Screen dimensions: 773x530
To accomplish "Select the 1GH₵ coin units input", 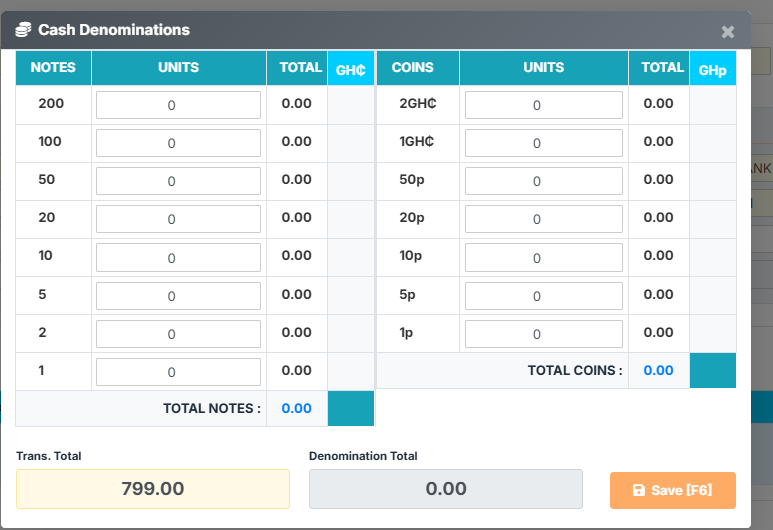I will [x=543, y=142].
